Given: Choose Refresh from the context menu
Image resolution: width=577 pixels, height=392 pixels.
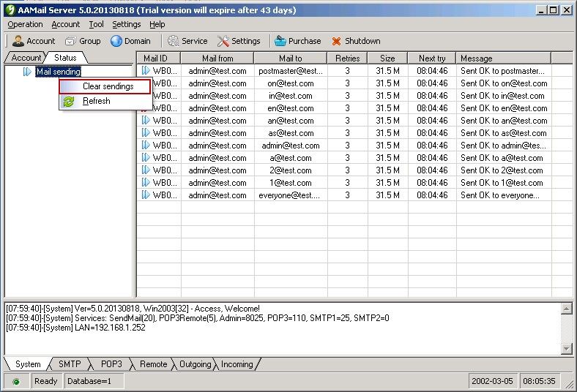Looking at the screenshot, I should (x=105, y=101).
